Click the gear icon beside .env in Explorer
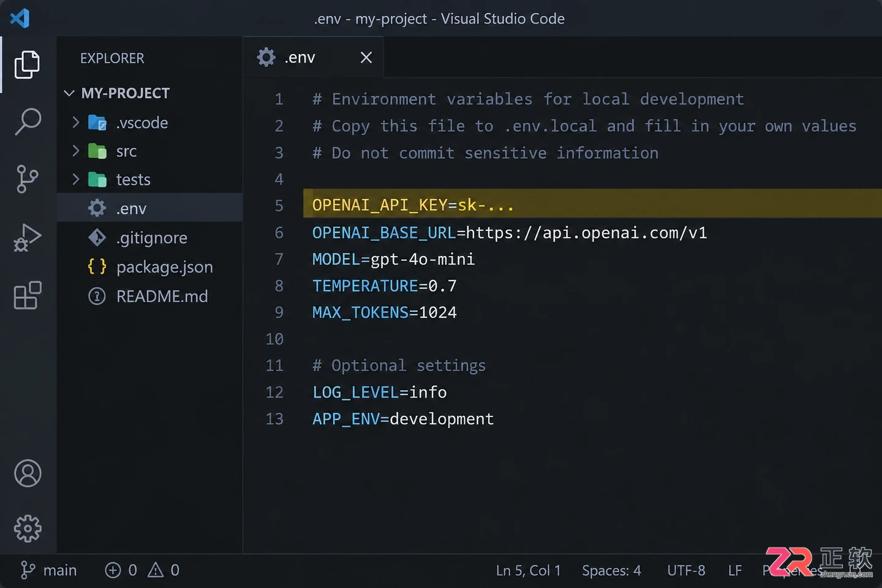 tap(97, 208)
